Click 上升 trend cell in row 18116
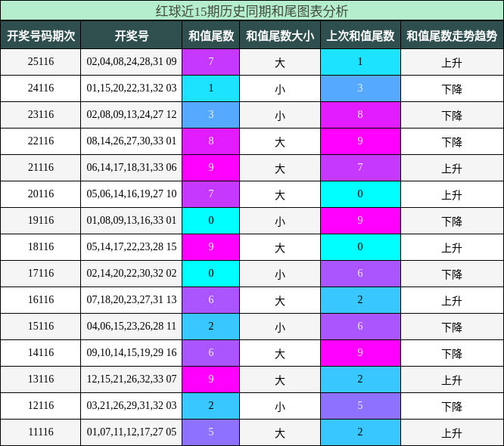 (x=452, y=247)
